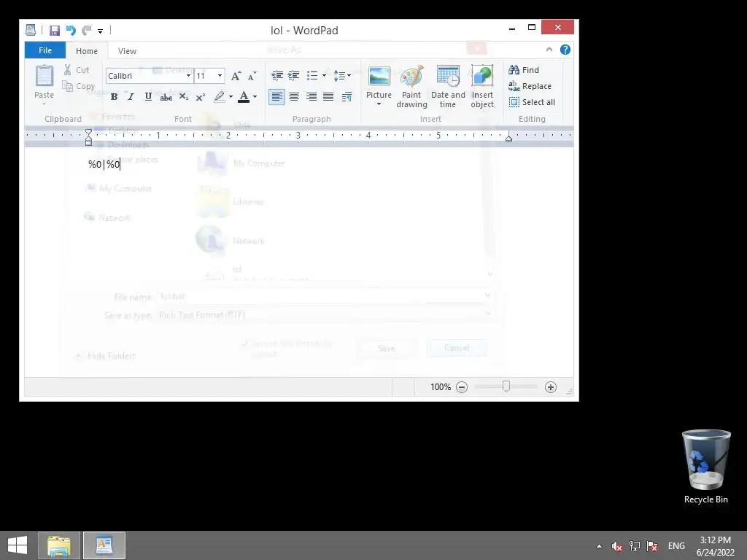Screen dimensions: 747x560
Task: Decrease paragraph indent
Action: (276, 76)
